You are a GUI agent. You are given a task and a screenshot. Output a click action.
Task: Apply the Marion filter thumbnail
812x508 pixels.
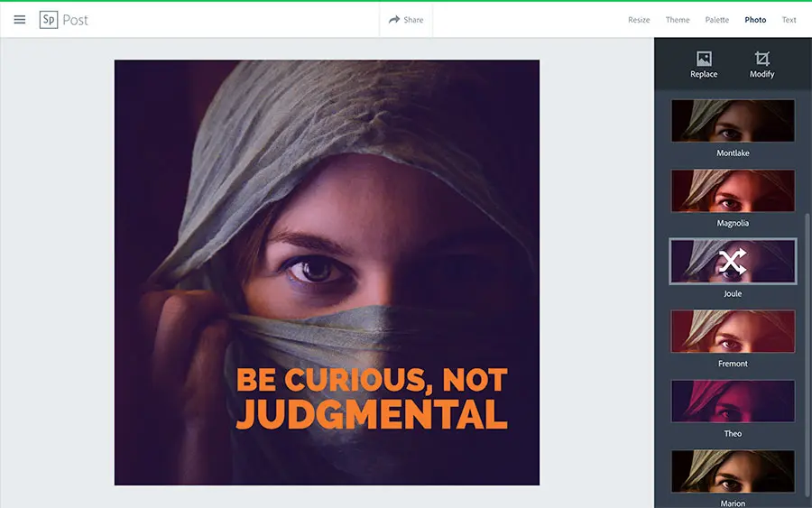point(733,471)
